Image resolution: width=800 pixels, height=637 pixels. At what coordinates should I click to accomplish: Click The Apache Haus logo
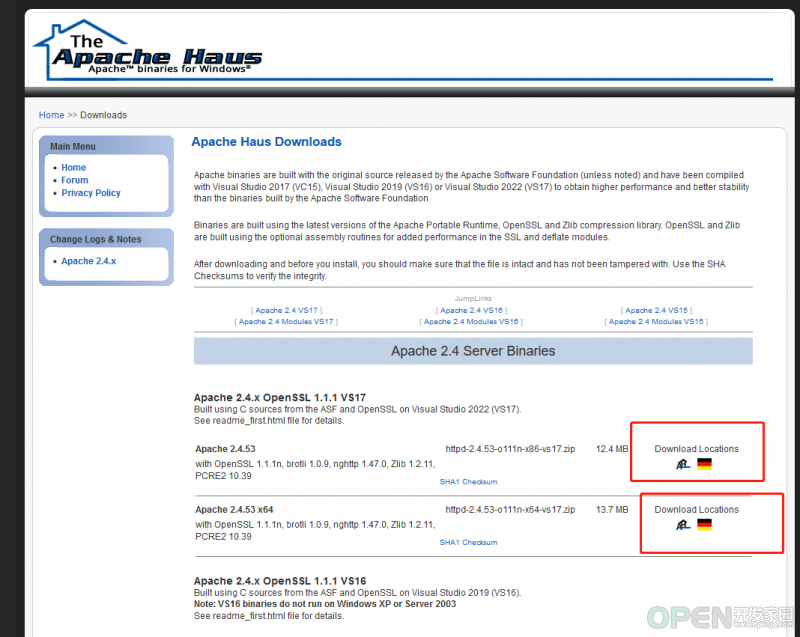147,50
